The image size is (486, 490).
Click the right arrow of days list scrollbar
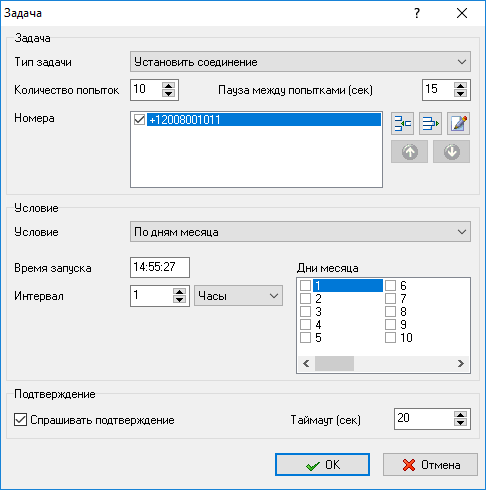pos(461,363)
